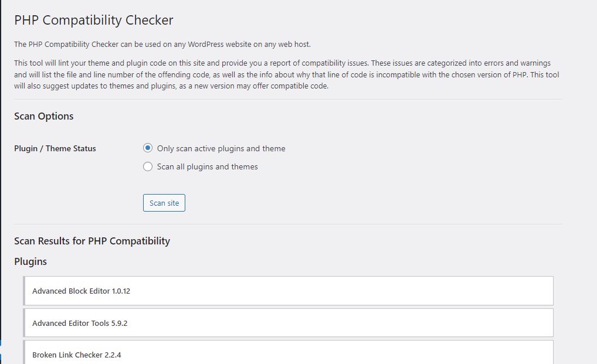Select the "PHP Compatibility Checker" page title
597x364 pixels.
point(94,19)
